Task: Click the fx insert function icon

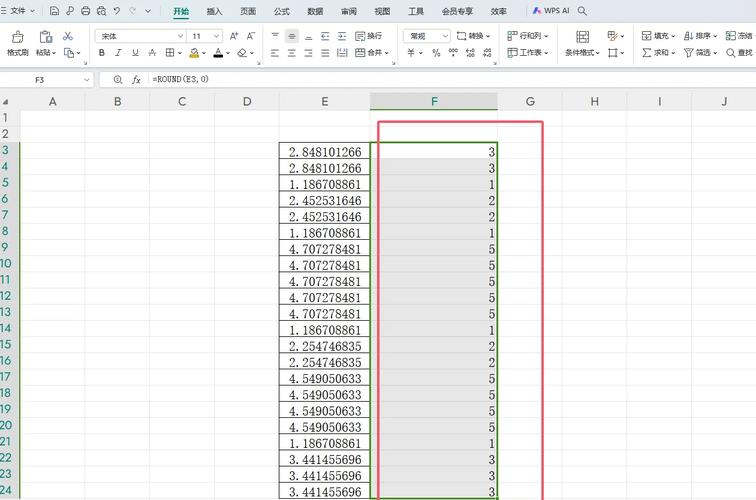Action: pos(136,80)
